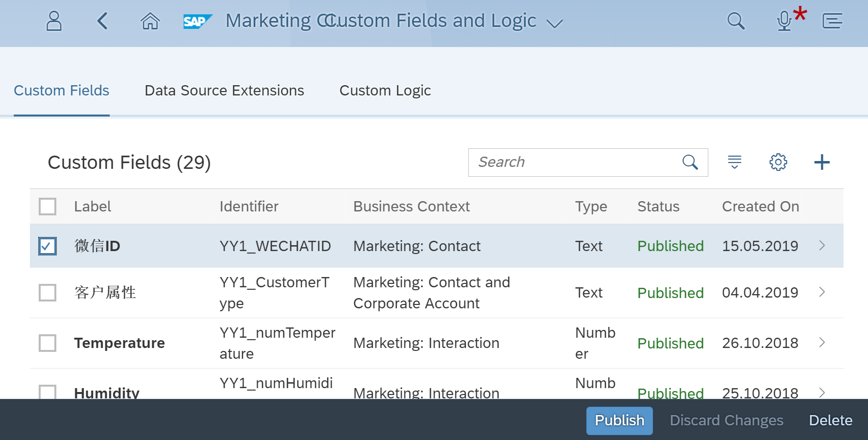
Task: Expand the Marketing Custom Fields and Logic title dropdown
Action: 554,23
